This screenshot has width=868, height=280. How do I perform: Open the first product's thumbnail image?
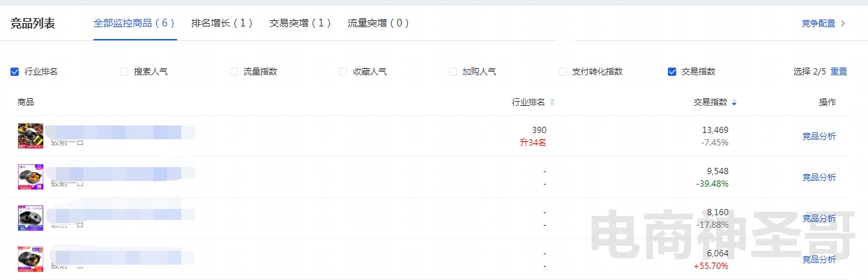[x=31, y=136]
